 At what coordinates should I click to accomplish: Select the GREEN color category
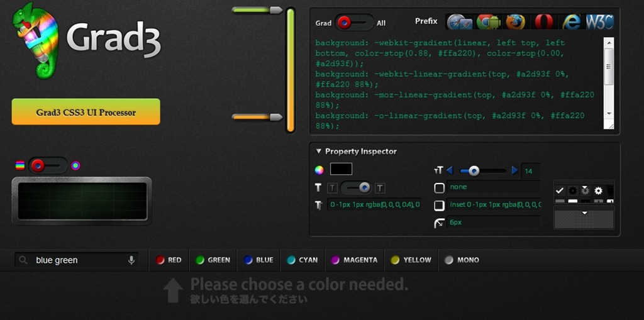(213, 260)
